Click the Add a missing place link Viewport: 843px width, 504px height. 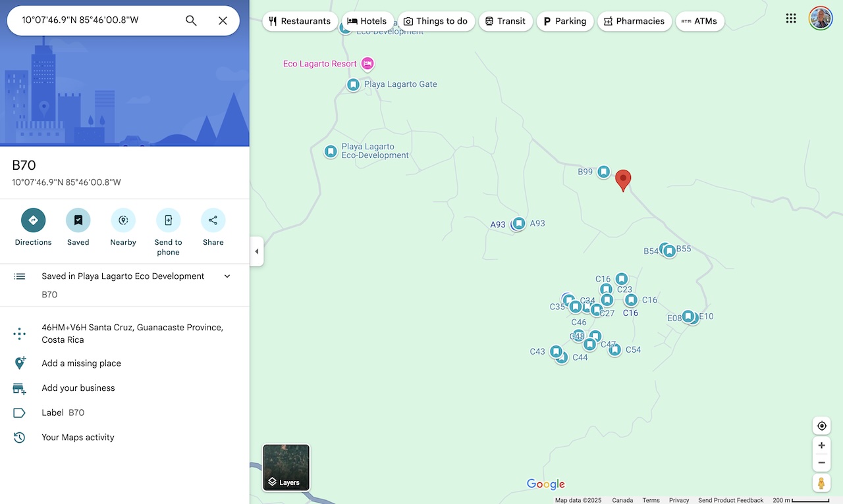coord(81,363)
